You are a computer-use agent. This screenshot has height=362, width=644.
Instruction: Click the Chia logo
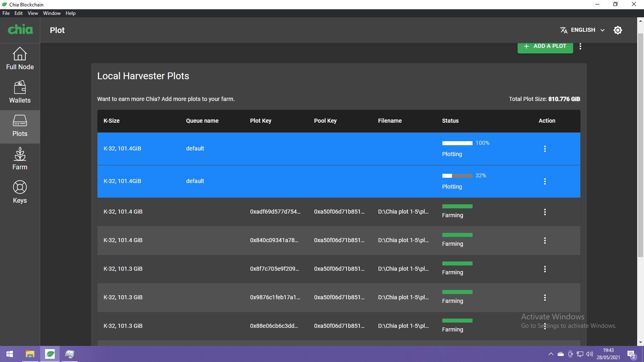click(x=20, y=29)
